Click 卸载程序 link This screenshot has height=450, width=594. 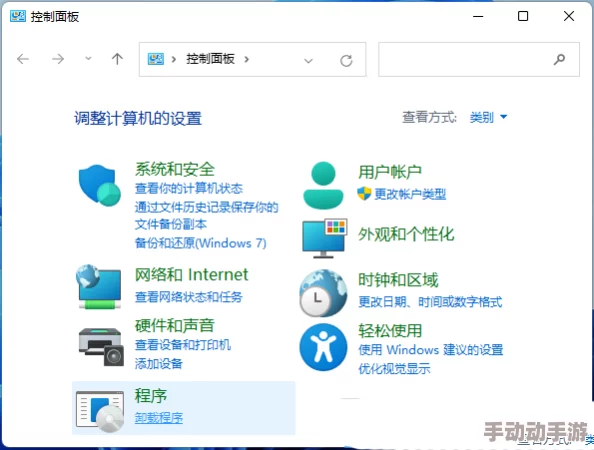pyautogui.click(x=159, y=418)
